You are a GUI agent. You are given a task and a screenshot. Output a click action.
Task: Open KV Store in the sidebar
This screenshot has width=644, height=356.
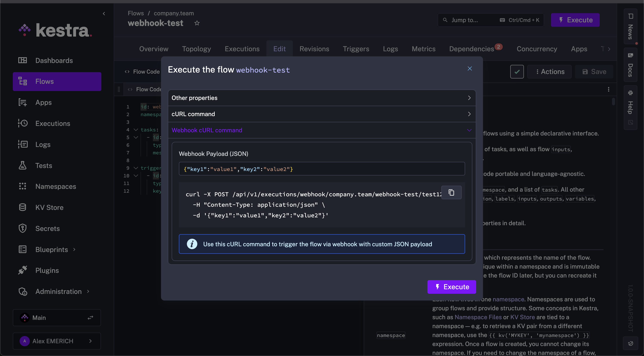57,207
